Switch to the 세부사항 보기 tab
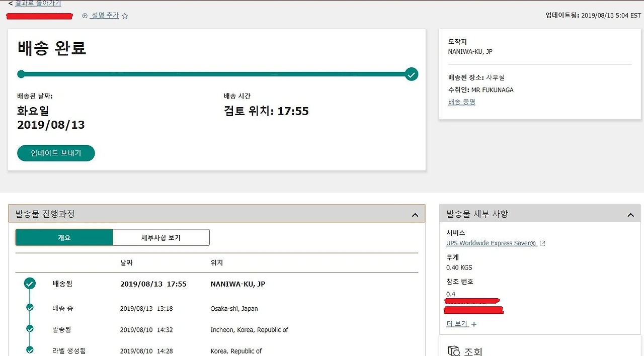Viewport: 644px width, 356px height. coord(161,237)
